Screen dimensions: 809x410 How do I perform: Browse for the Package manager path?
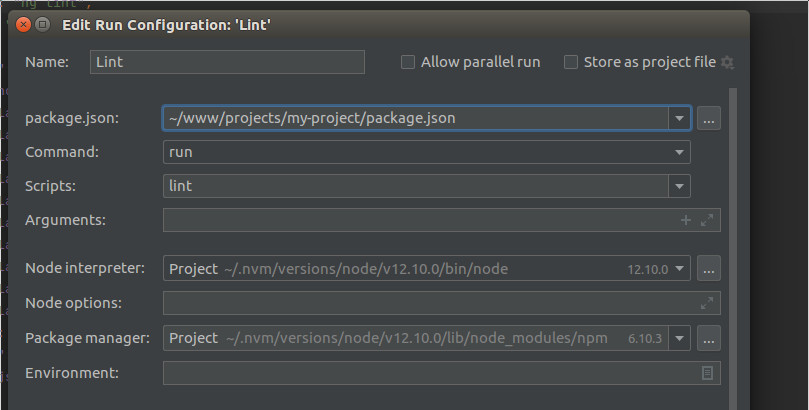point(709,338)
